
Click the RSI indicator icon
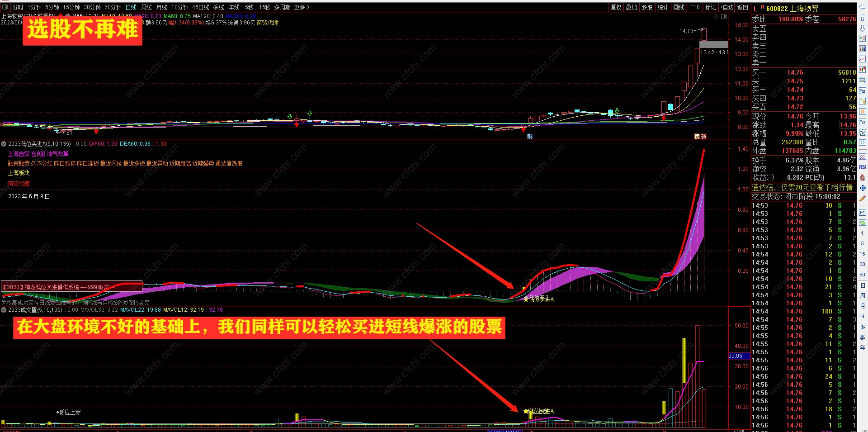[862, 167]
